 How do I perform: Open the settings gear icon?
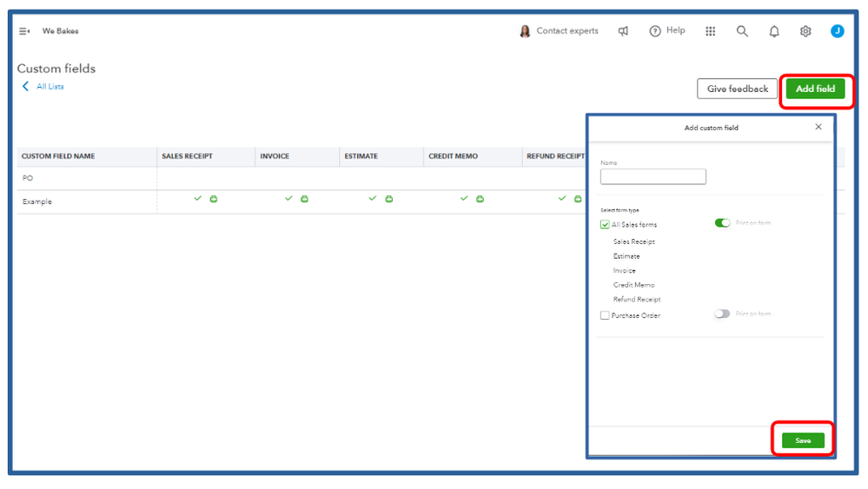pos(805,31)
